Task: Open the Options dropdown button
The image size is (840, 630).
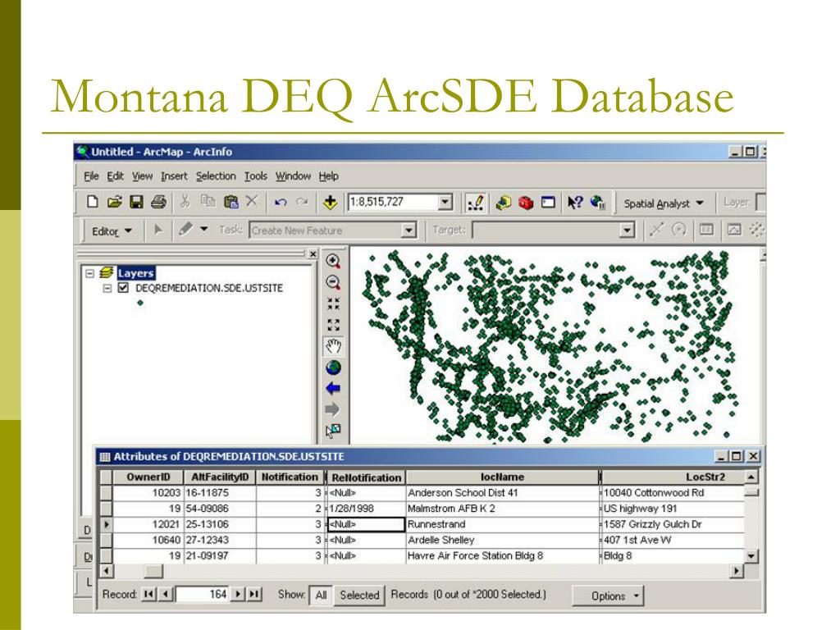Action: tap(608, 596)
